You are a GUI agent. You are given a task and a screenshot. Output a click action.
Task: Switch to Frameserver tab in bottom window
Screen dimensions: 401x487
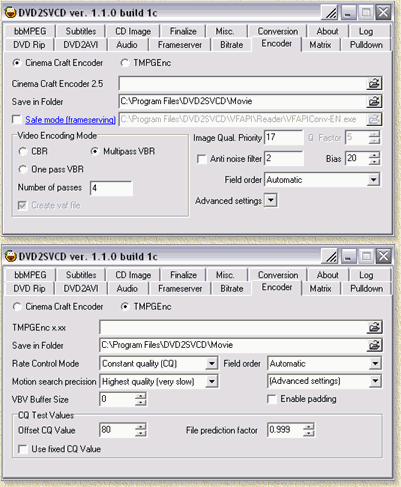[180, 288]
